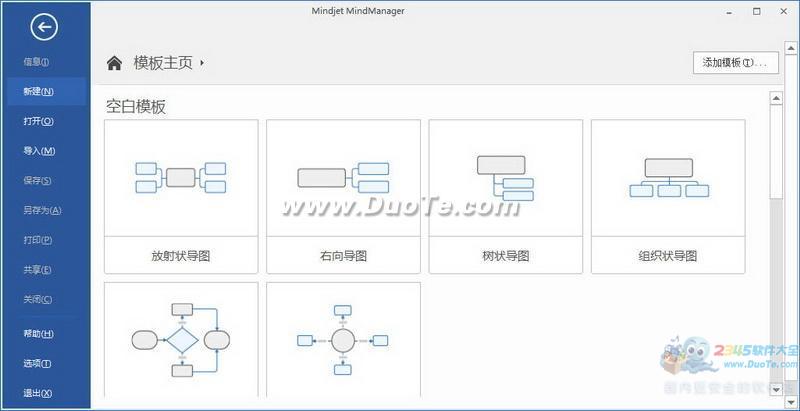Viewport: 800px width, 411px height.
Task: Open the 帮助 menu item
Action: coord(38,334)
